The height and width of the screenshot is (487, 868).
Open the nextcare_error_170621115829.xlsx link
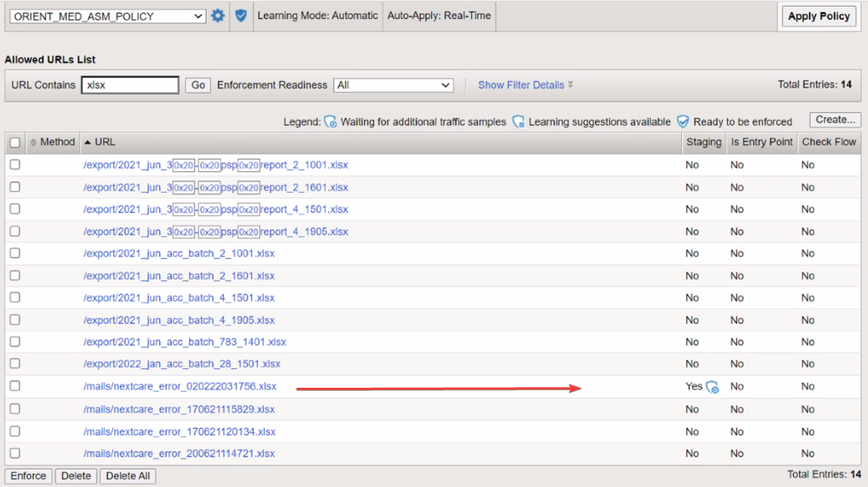click(179, 409)
